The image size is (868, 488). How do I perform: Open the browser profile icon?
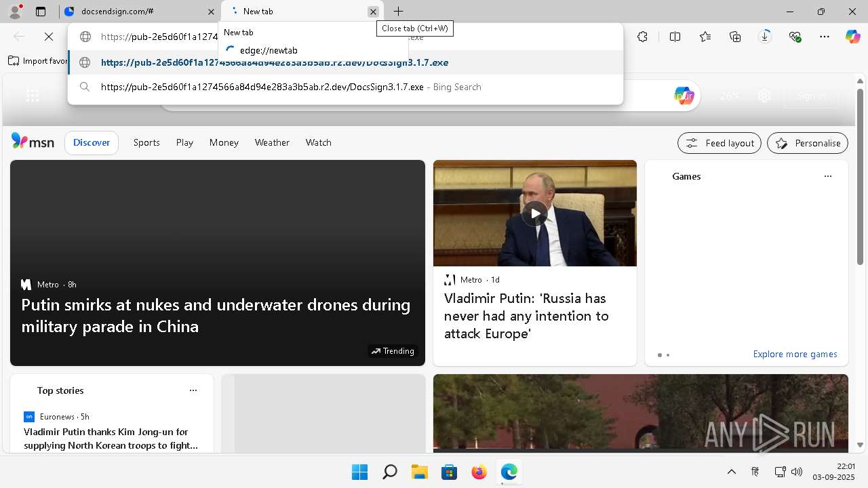[x=15, y=11]
